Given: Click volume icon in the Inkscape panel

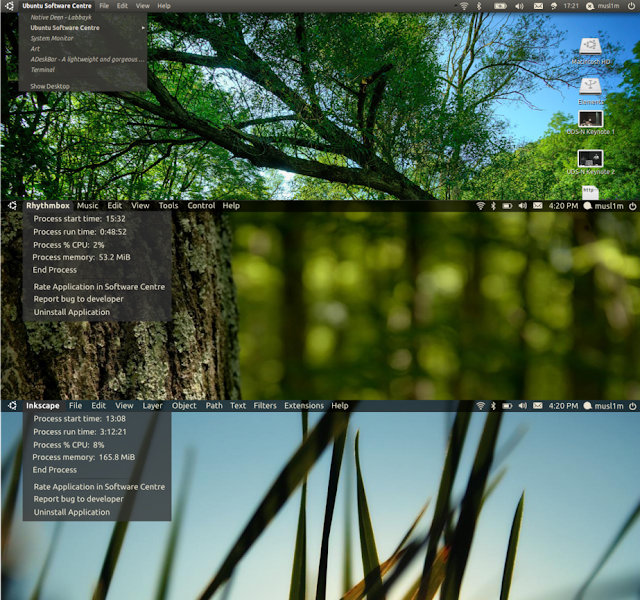Looking at the screenshot, I should pos(522,406).
